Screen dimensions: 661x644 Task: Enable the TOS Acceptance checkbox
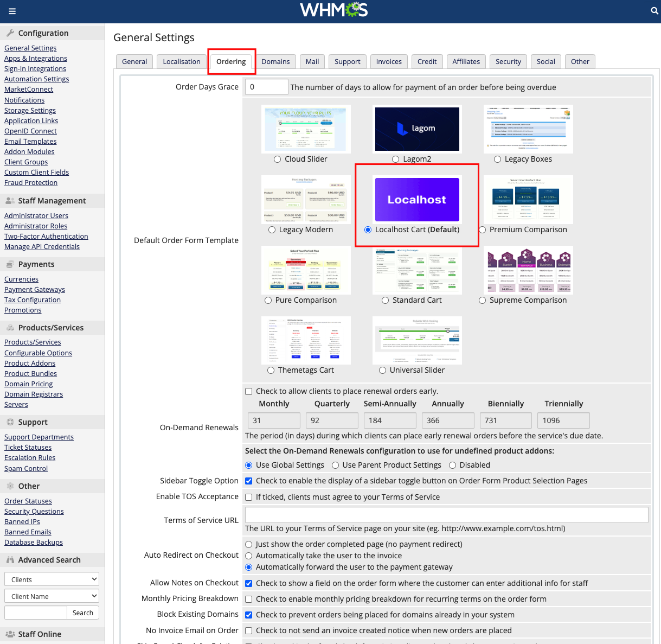pyautogui.click(x=249, y=497)
